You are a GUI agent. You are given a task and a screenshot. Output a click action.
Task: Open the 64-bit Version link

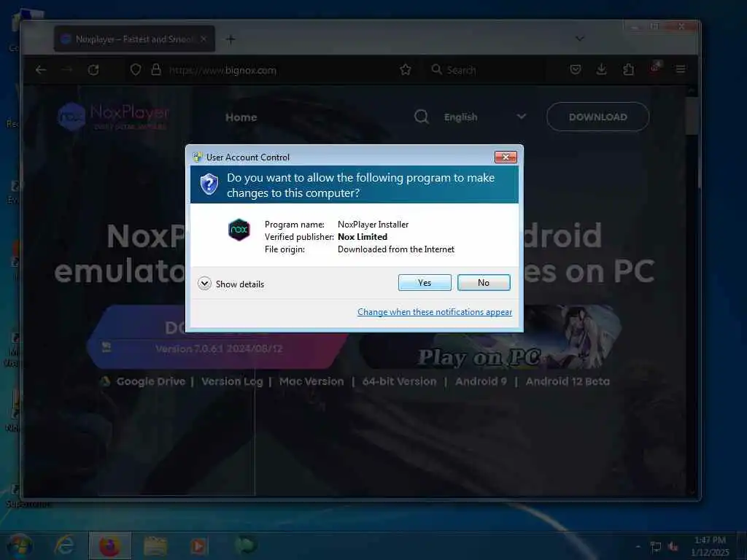pos(399,381)
